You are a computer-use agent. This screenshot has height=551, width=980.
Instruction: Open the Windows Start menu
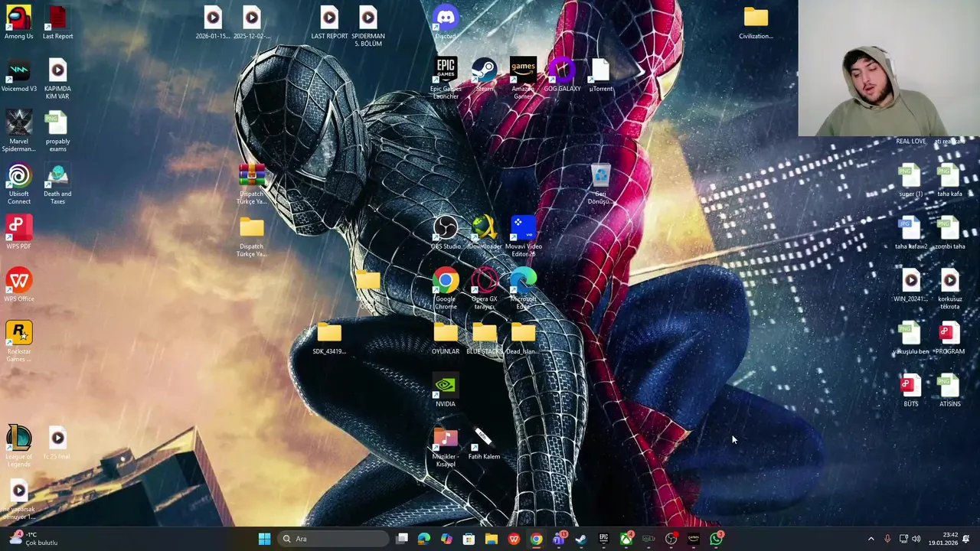tap(264, 539)
